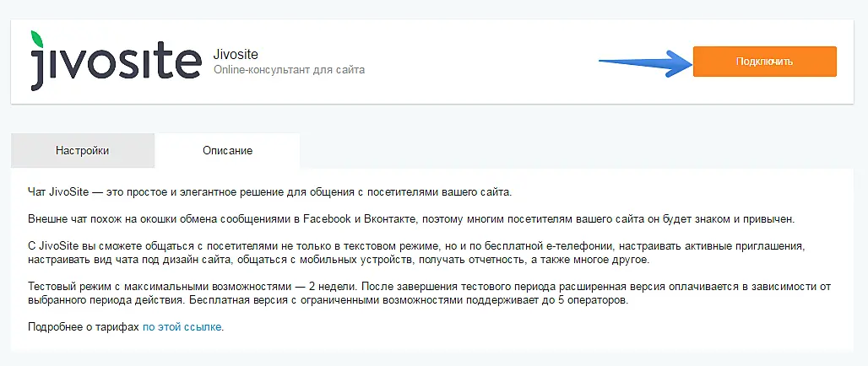Click the green leaf on the logo
This screenshot has width=868, height=366.
coord(36,38)
